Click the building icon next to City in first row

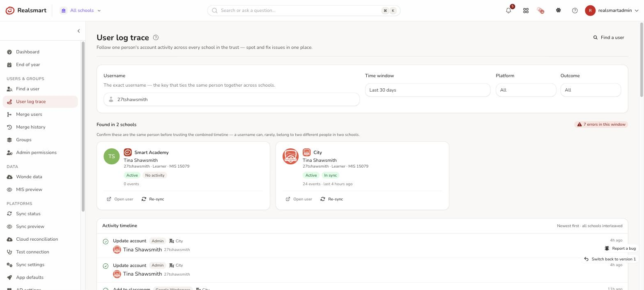click(x=172, y=241)
